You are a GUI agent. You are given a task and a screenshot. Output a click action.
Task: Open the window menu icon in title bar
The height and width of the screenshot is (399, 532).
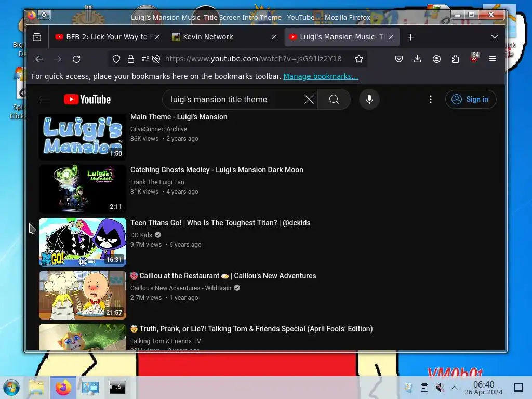click(x=32, y=15)
